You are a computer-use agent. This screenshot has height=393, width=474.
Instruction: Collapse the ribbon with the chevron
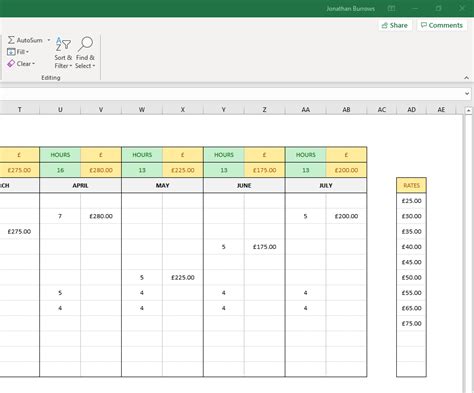click(466, 78)
